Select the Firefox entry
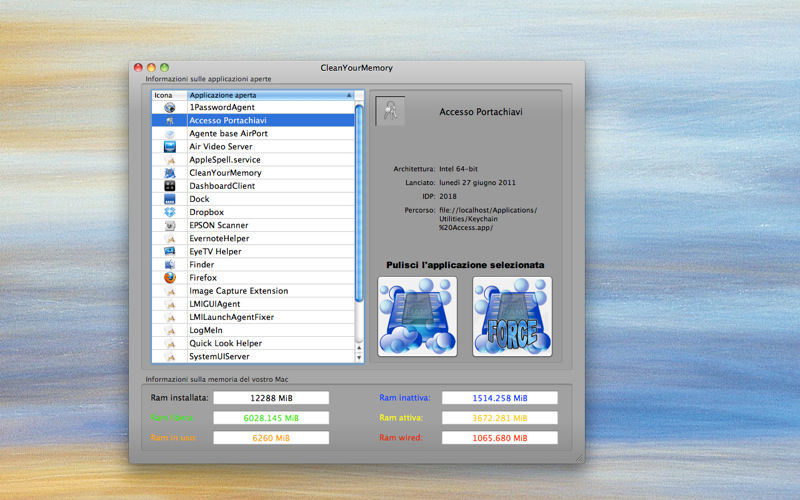The image size is (800, 500). pos(253,278)
